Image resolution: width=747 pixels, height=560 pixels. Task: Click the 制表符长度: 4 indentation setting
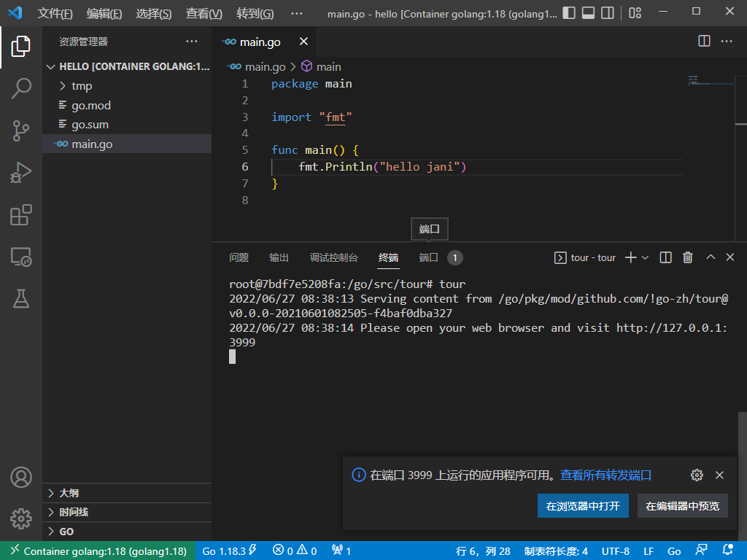[x=556, y=551]
